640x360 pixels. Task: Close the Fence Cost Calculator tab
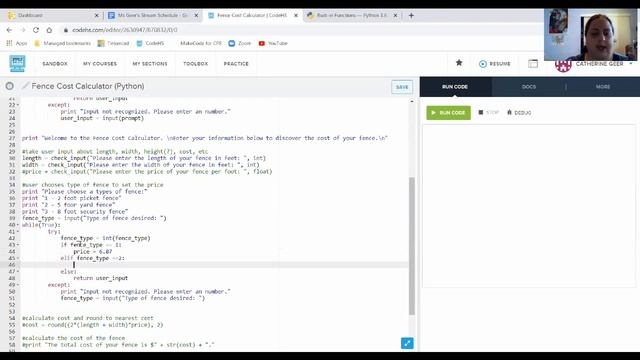[296, 16]
